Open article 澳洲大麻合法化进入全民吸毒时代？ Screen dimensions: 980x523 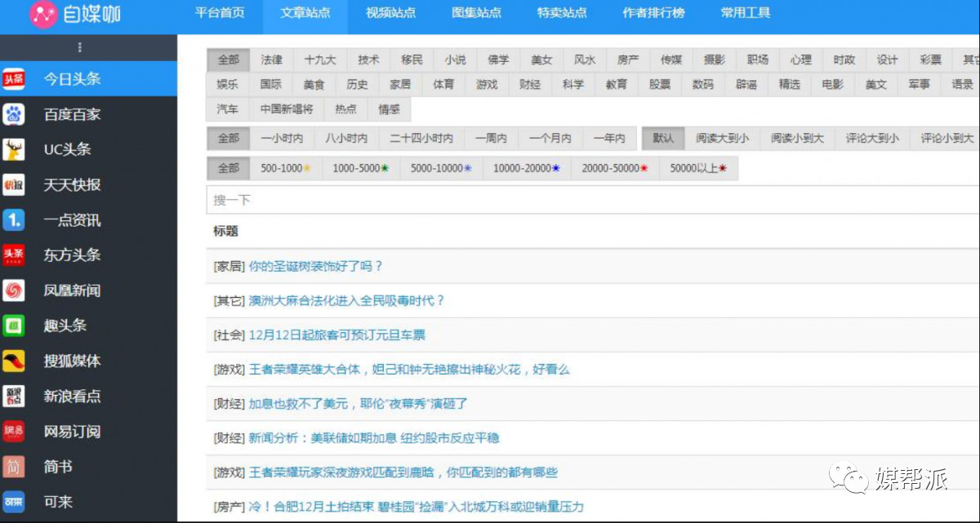point(346,300)
